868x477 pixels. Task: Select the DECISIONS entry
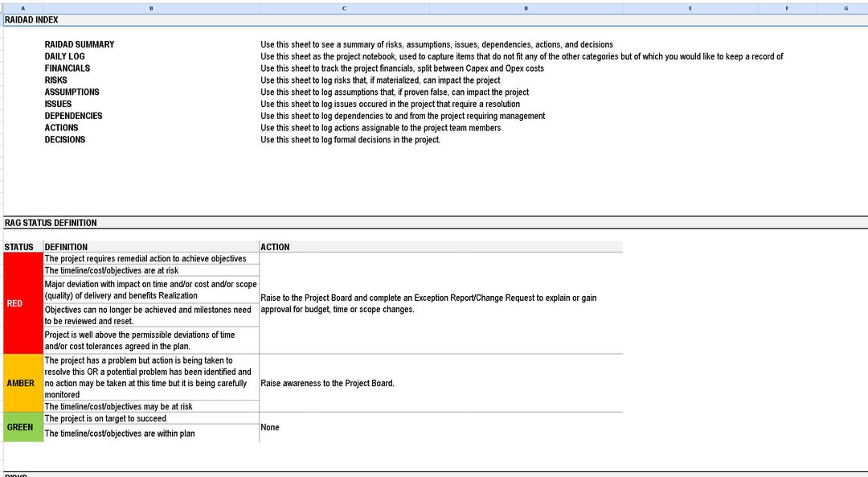(x=65, y=139)
